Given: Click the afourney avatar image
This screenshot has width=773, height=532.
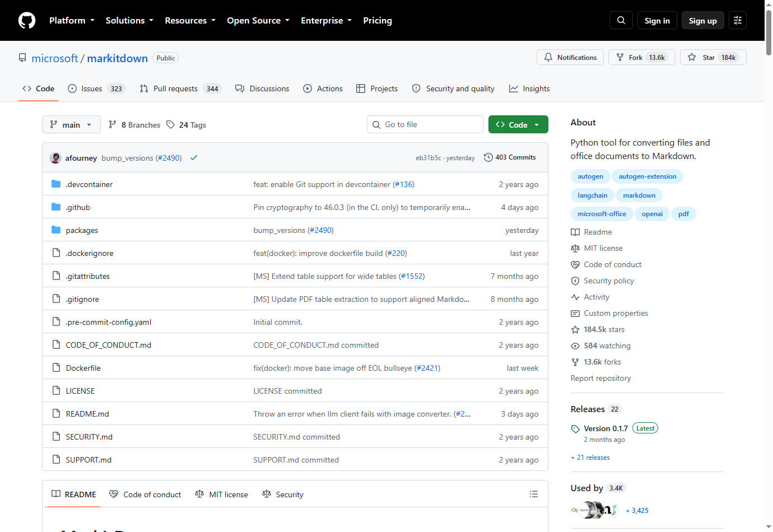Looking at the screenshot, I should (55, 158).
